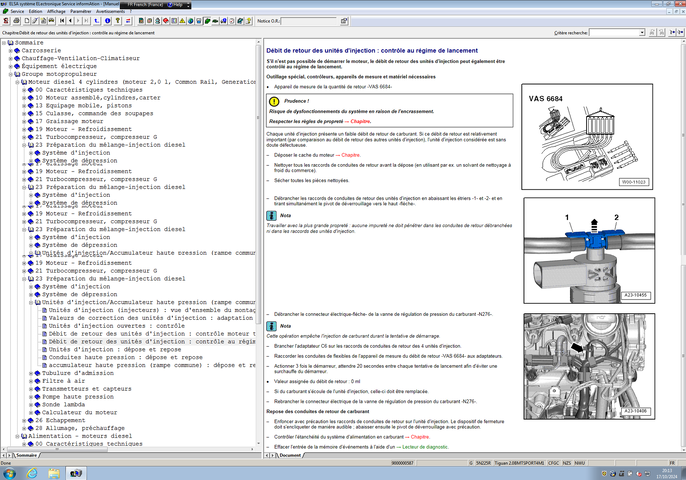Viewport: 686px width, 480px height.
Task: Click the red S icon at toolbar start
Action: [6, 21]
